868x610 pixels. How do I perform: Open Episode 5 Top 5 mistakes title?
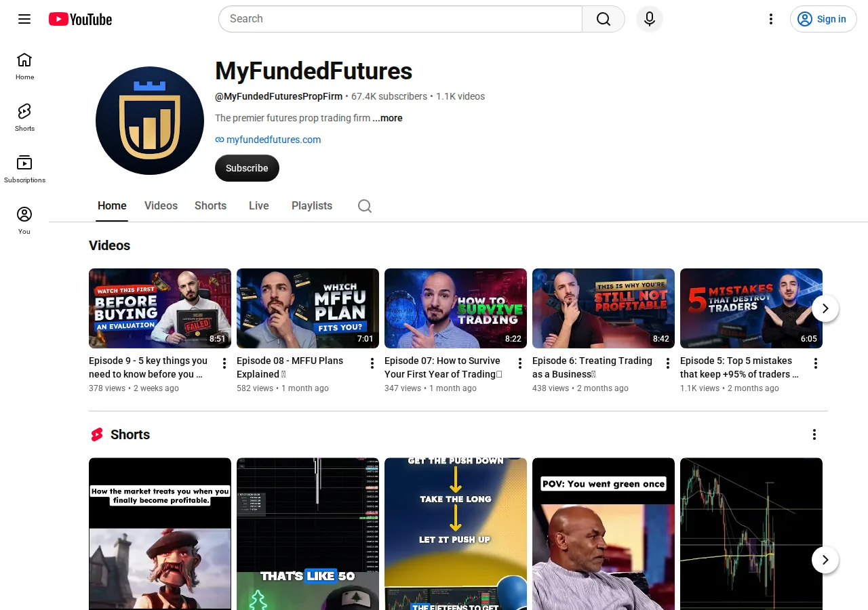[x=739, y=367]
